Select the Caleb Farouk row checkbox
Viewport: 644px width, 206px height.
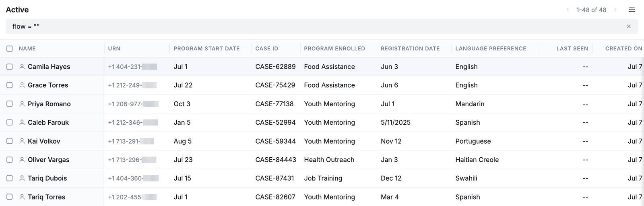coord(10,122)
